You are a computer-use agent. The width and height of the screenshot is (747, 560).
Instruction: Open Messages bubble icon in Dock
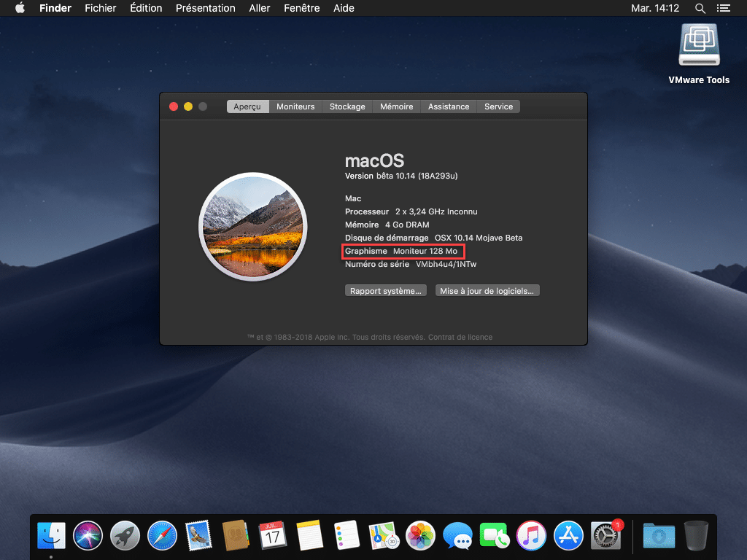click(x=457, y=535)
